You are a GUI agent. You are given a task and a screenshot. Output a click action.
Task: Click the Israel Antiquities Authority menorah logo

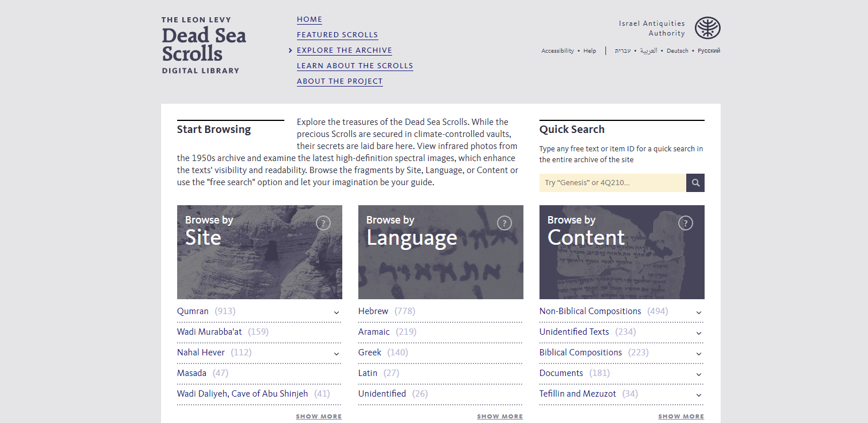(707, 28)
